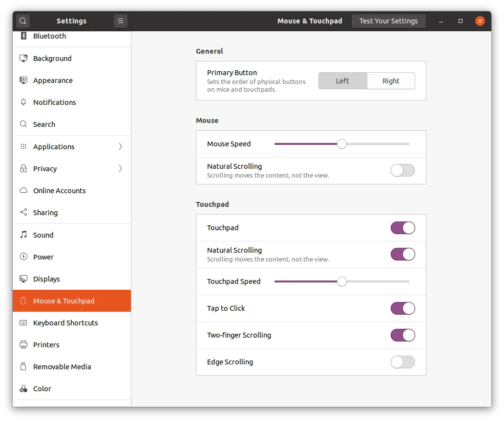The height and width of the screenshot is (421, 504).
Task: Expand Applications submenu chevron
Action: 120,146
